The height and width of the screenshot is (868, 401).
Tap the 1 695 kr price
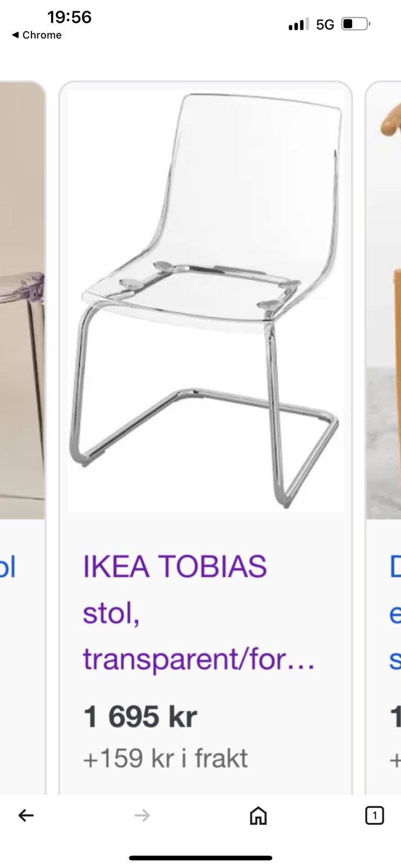coord(140,717)
